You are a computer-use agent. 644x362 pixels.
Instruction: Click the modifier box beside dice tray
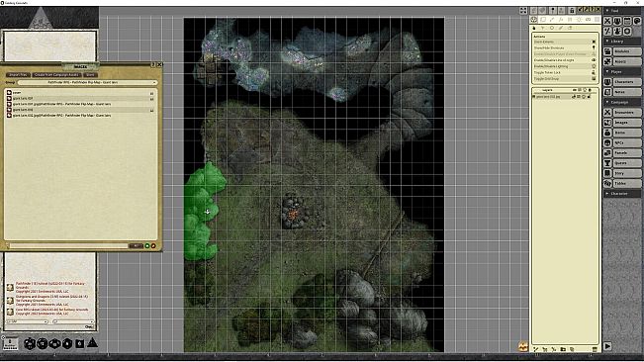click(10, 343)
